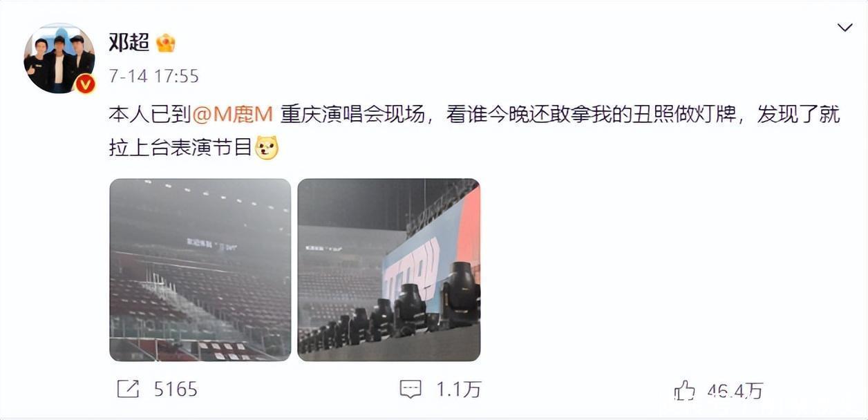Viewport: 868px width, 420px height.
Task: Click the 5165 repost count
Action: click(x=176, y=390)
